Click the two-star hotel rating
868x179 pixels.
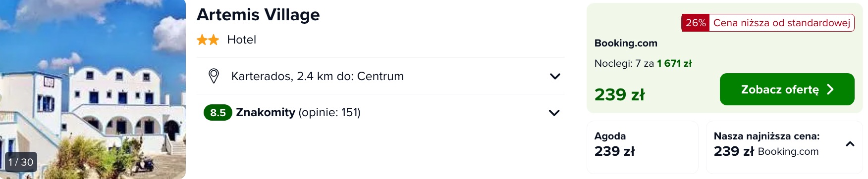[x=208, y=40]
